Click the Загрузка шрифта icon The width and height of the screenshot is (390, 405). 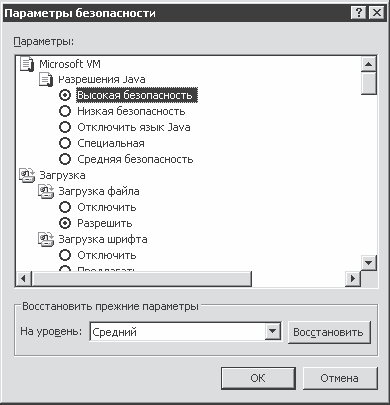pyautogui.click(x=46, y=240)
